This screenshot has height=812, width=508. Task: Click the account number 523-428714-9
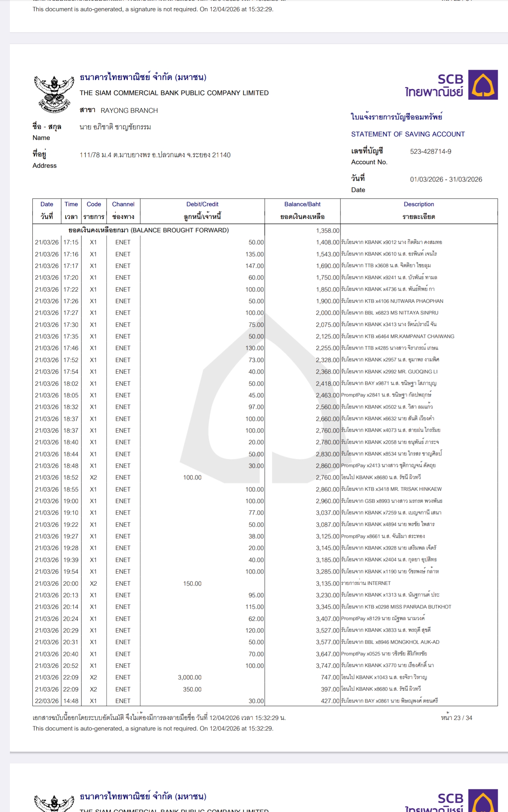(x=430, y=152)
